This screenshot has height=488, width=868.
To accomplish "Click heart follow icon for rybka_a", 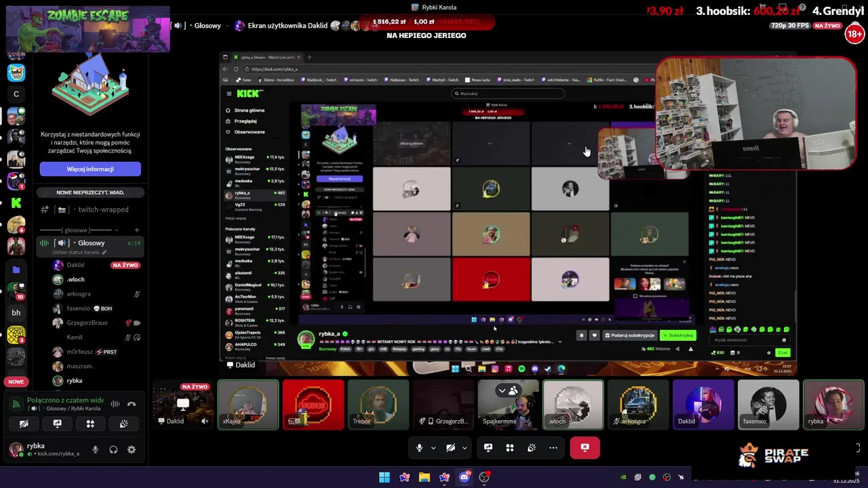I will tap(595, 335).
